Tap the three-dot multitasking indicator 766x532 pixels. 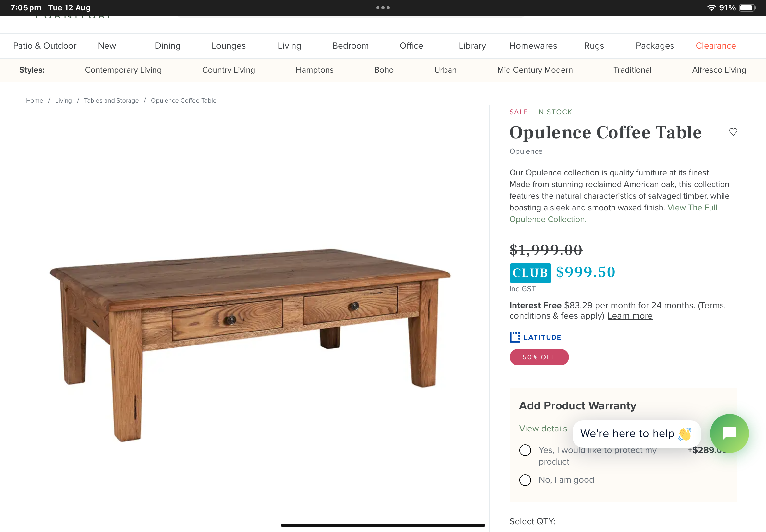click(383, 8)
